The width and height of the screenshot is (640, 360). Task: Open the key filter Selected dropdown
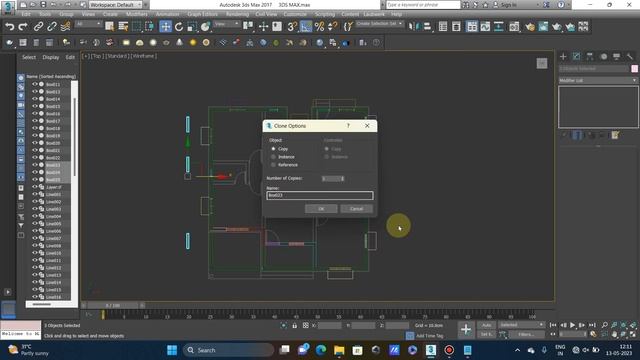tap(522, 325)
